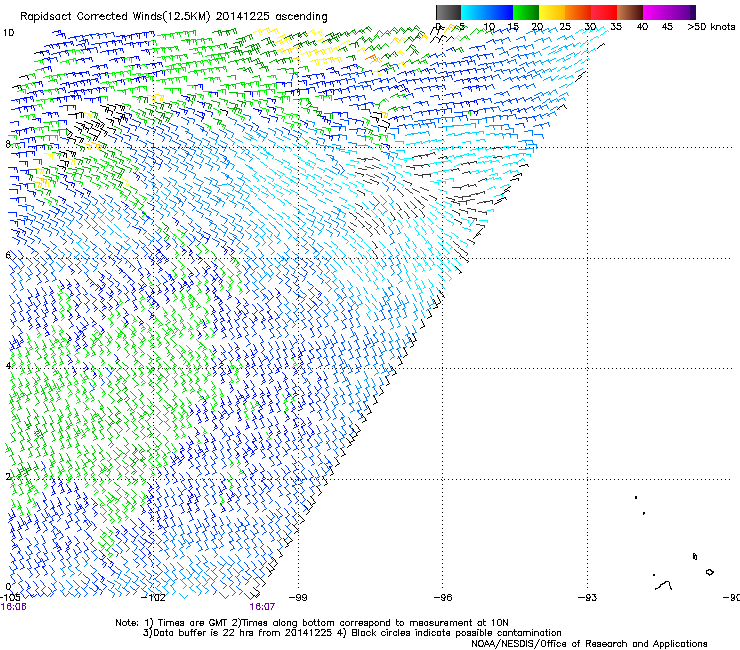Click the longitude label '-102'

pos(154,598)
